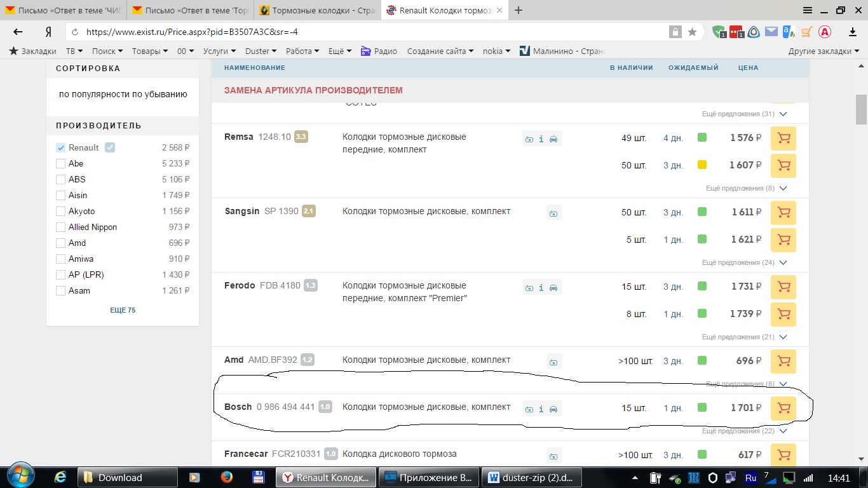Viewport: 868px width, 488px height.
Task: Expand Ещё предложения (31) offers
Action: coord(744,114)
